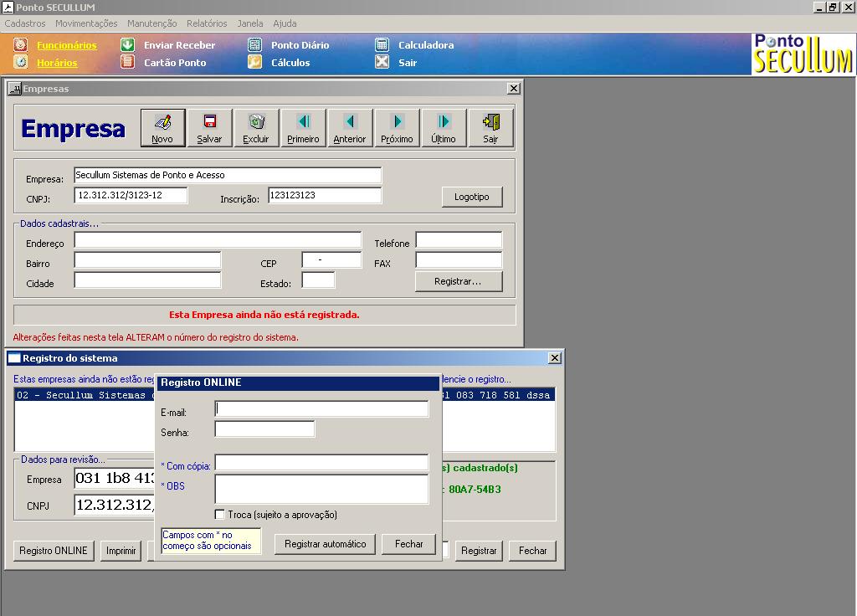Viewport: 857px width, 616px height.
Task: Open the Cálculos icon
Action: tap(254, 62)
